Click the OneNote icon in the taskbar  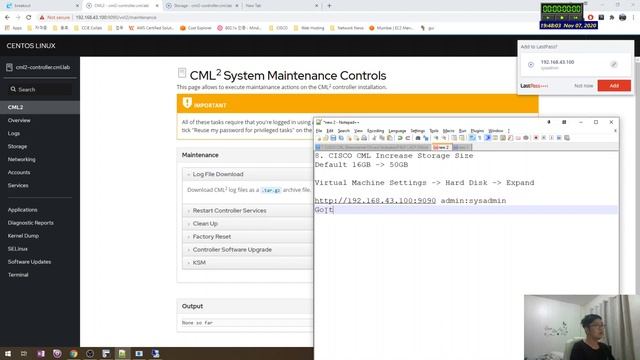41,353
